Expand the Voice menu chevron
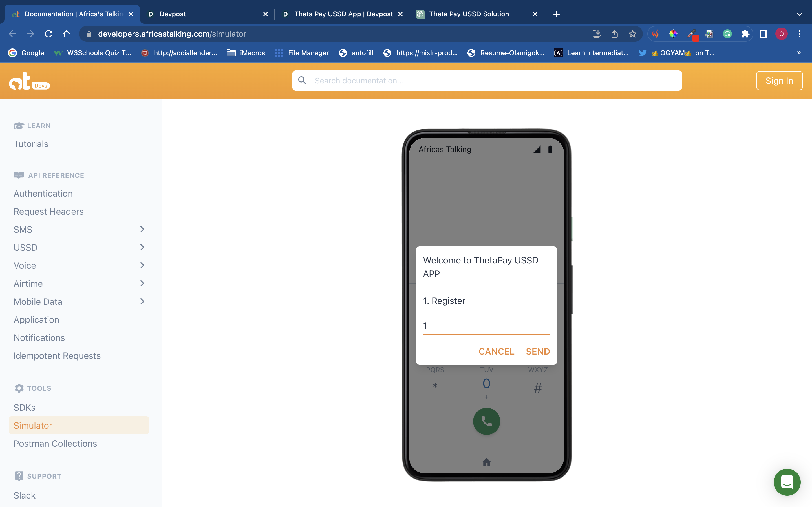This screenshot has width=812, height=507. 142,266
